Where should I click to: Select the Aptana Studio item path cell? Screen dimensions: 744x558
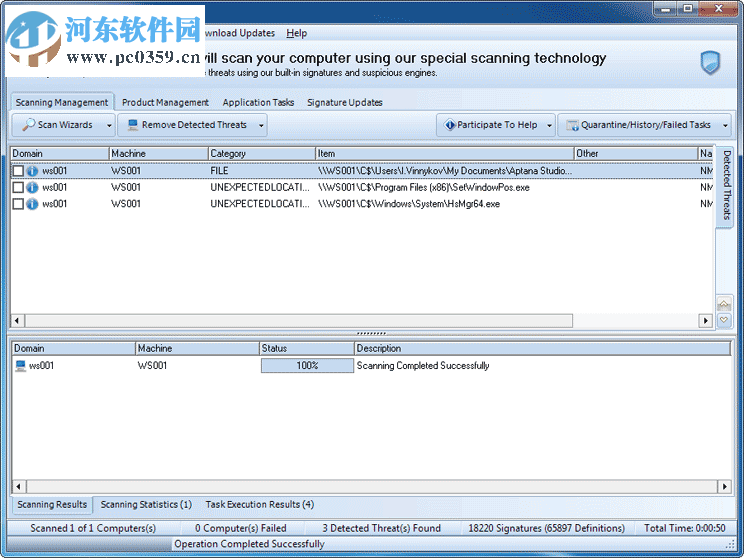point(445,171)
